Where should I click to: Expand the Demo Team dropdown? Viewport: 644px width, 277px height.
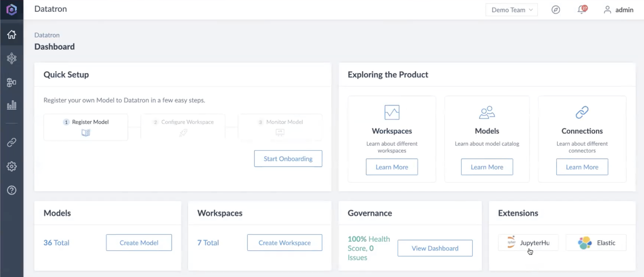pyautogui.click(x=511, y=10)
